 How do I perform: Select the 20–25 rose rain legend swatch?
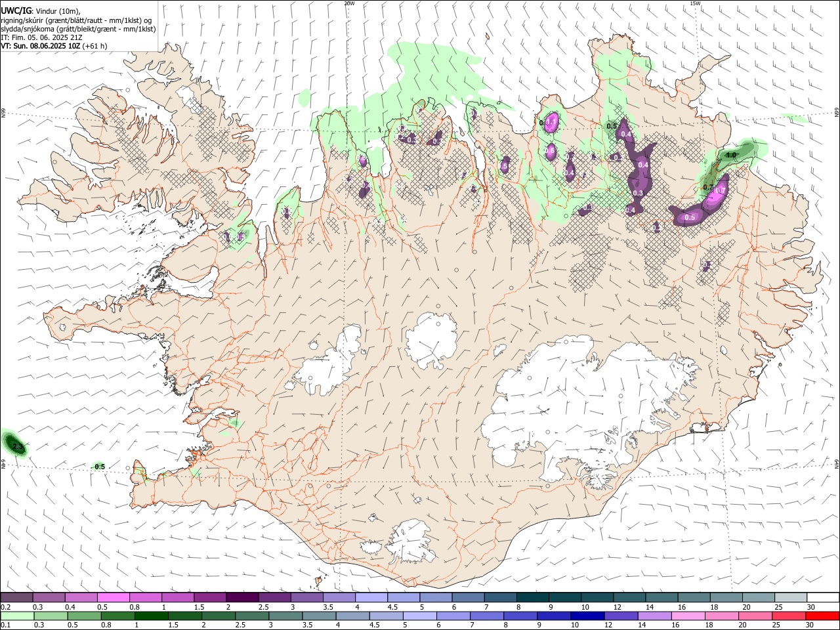(x=755, y=616)
